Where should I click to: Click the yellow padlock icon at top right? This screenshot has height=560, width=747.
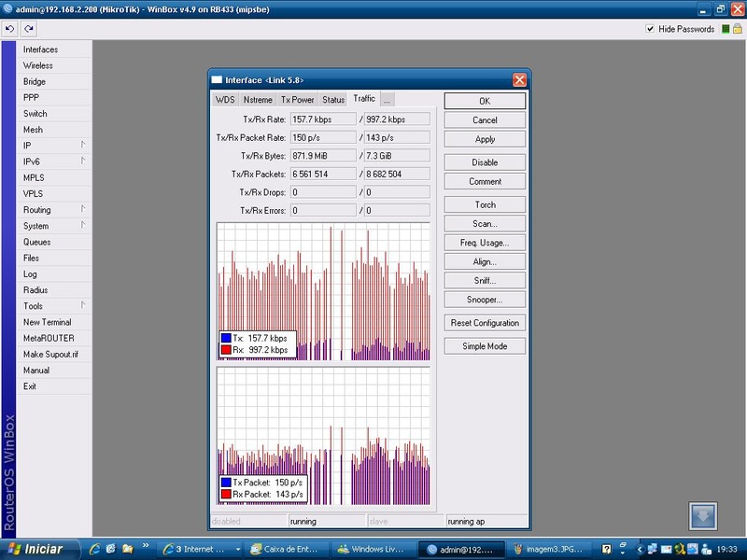[x=738, y=29]
